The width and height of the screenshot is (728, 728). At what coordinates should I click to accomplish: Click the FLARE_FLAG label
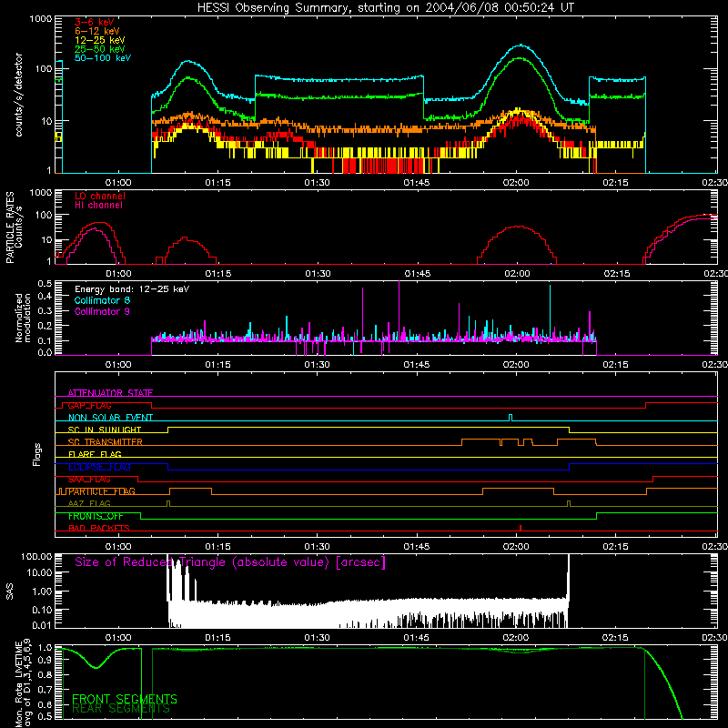point(95,454)
